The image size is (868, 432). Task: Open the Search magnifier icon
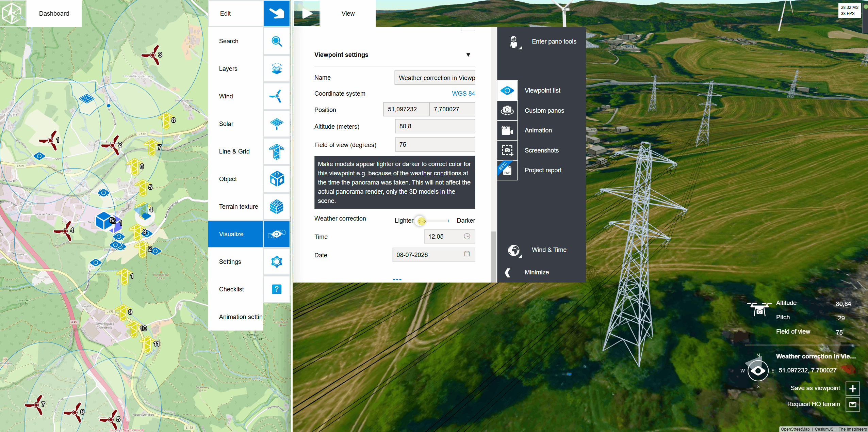point(277,41)
